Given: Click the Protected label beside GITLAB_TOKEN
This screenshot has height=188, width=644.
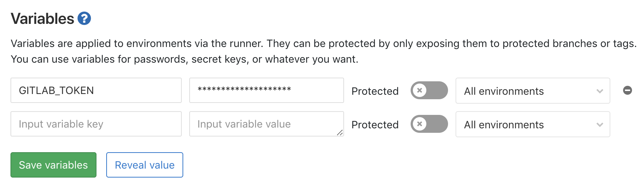Looking at the screenshot, I should 375,91.
